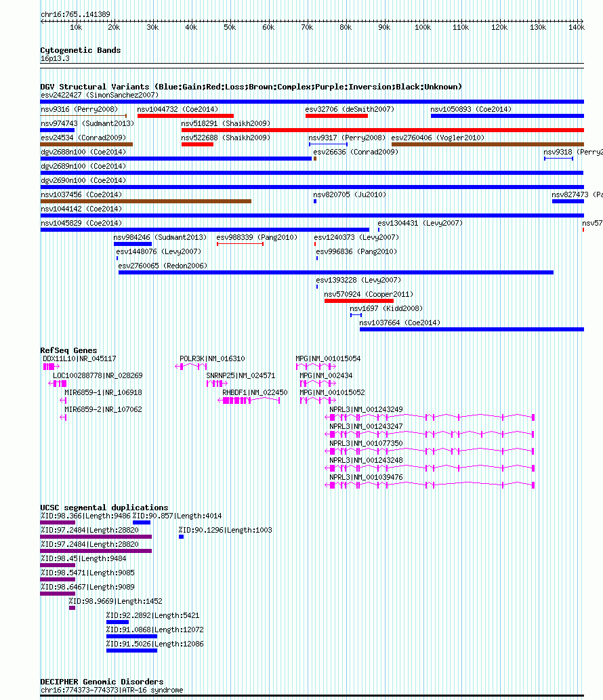The width and height of the screenshot is (603, 700).
Task: Click the 16p13.3 band label
Action: (55, 59)
